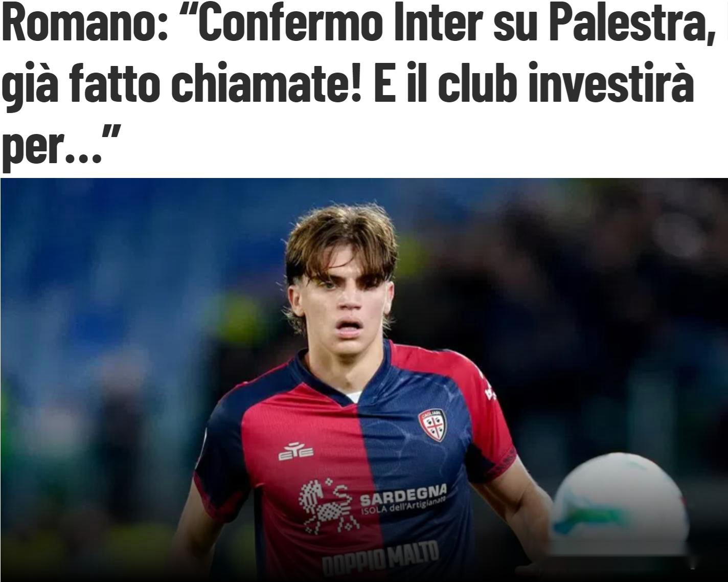The height and width of the screenshot is (582, 728).
Task: Click the EYE brand logo on shirt
Action: [x=296, y=452]
